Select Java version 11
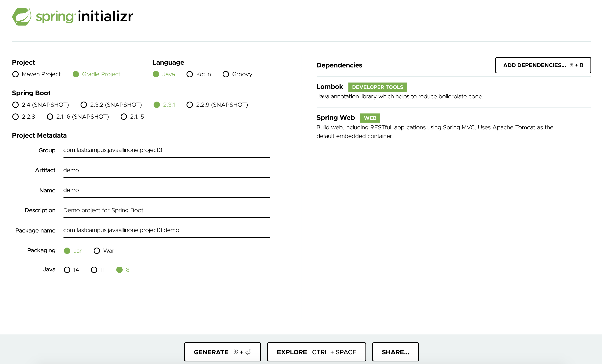This screenshot has height=364, width=602. 94,270
